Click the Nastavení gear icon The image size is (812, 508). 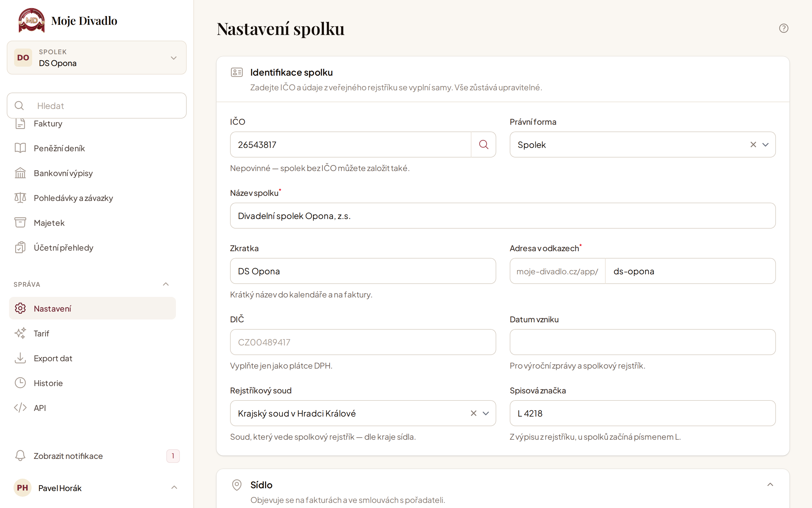20,308
